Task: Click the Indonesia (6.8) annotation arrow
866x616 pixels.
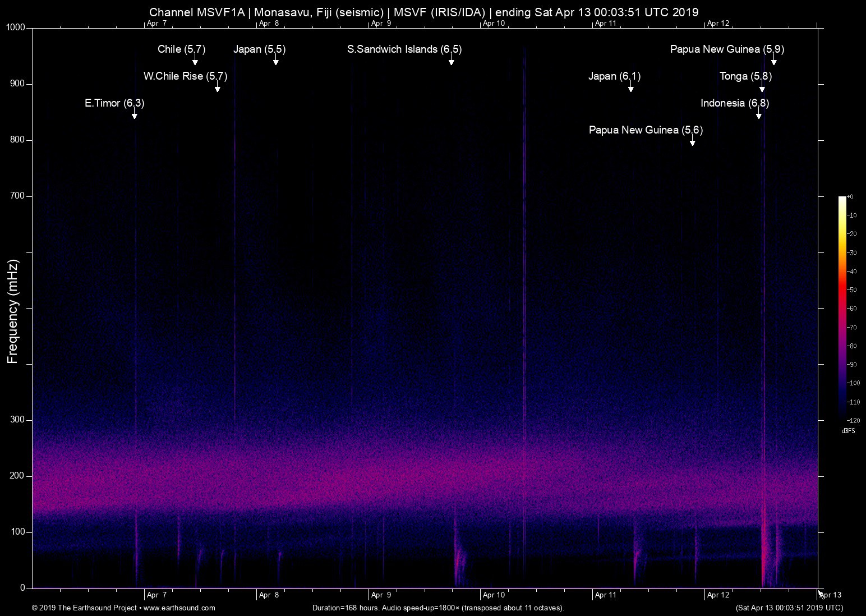Action: 759,116
